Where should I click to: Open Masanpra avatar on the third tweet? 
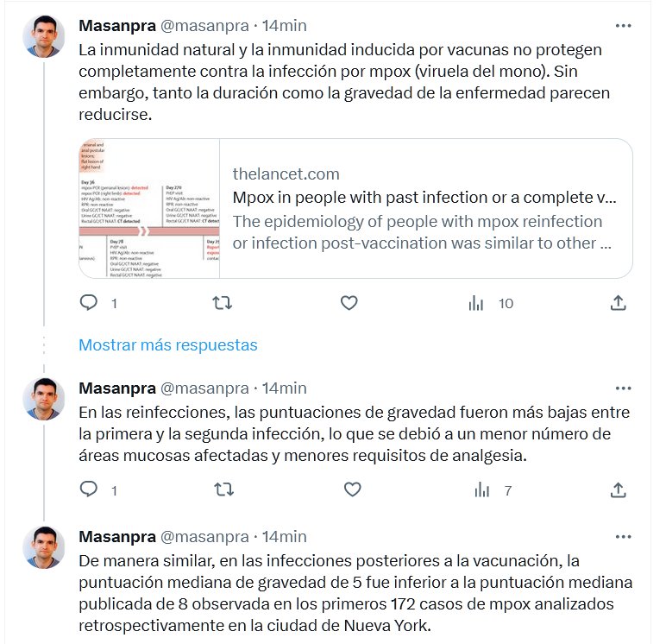[44, 547]
